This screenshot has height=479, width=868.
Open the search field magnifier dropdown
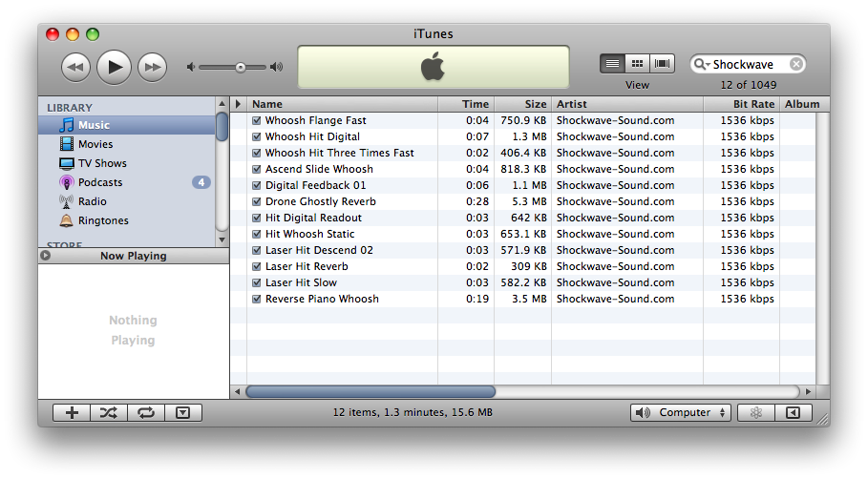pos(702,65)
